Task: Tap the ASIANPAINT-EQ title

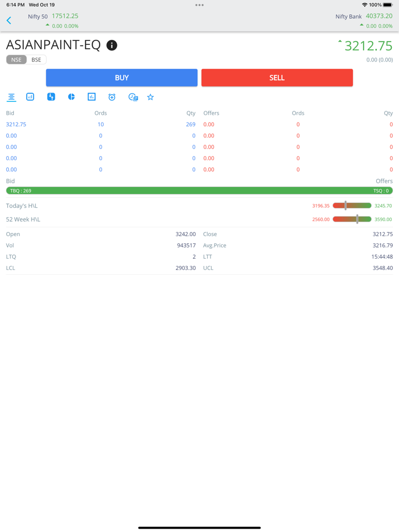Action: point(53,45)
